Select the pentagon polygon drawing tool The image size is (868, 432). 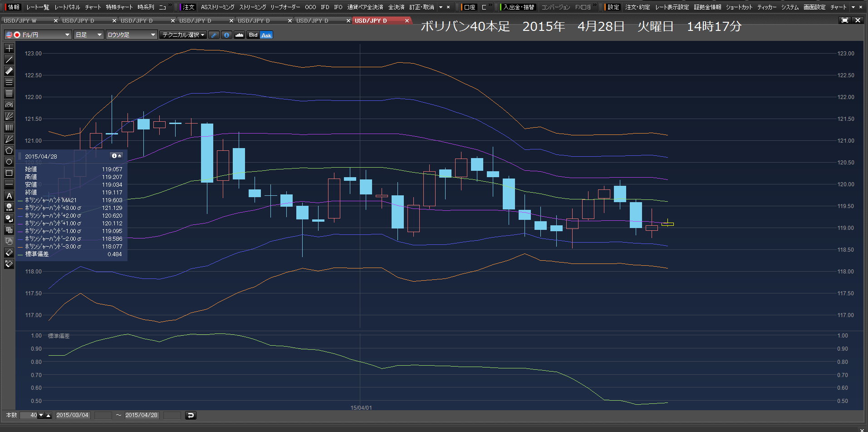pos(9,150)
